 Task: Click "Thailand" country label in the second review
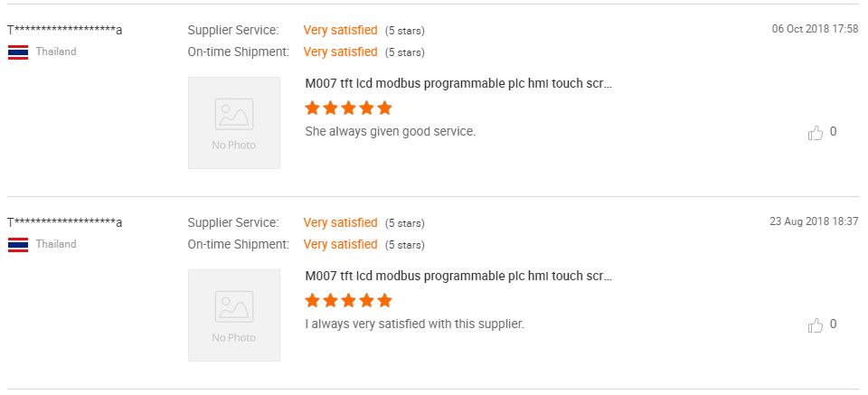coord(56,244)
